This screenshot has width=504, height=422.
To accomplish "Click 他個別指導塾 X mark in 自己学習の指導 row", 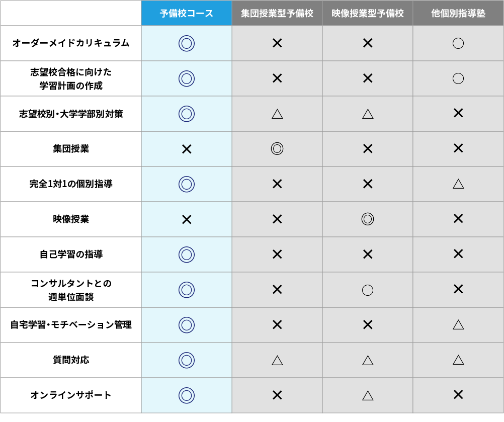I will pos(458,254).
